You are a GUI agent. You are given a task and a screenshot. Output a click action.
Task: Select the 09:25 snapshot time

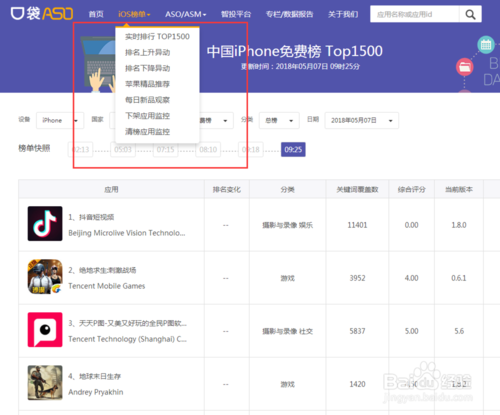click(293, 149)
